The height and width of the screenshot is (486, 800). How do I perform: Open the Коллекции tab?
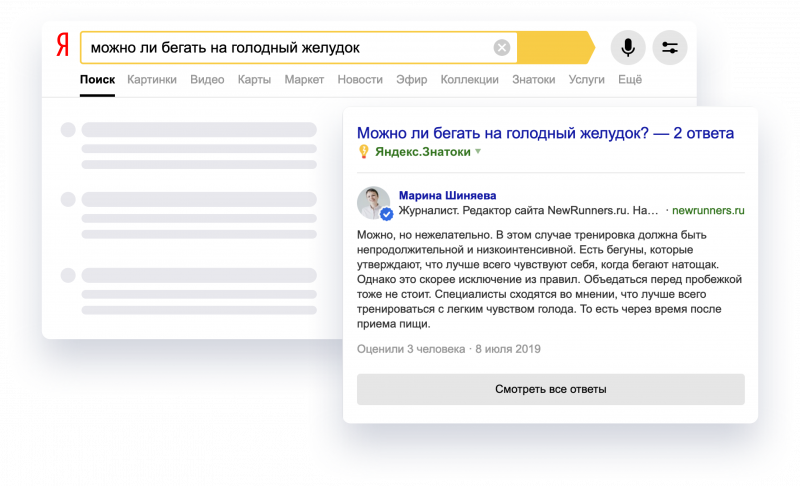coord(469,80)
